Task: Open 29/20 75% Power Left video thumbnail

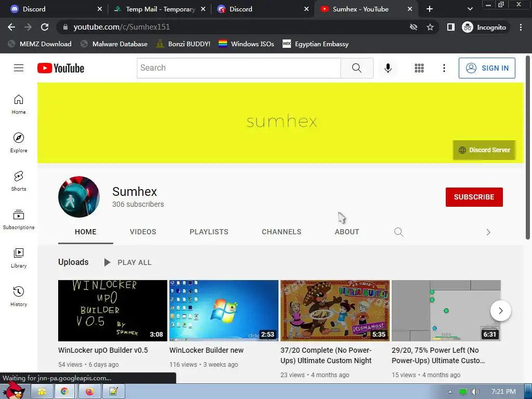Action: point(446,311)
